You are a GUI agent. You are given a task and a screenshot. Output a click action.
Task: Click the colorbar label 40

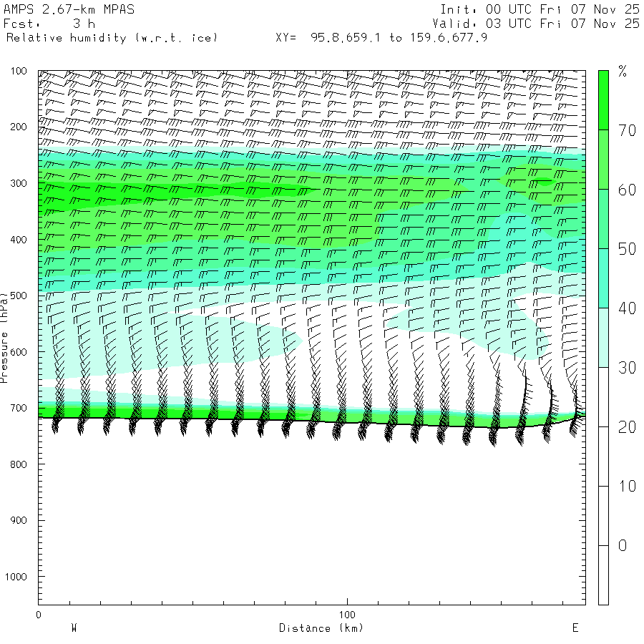(627, 308)
